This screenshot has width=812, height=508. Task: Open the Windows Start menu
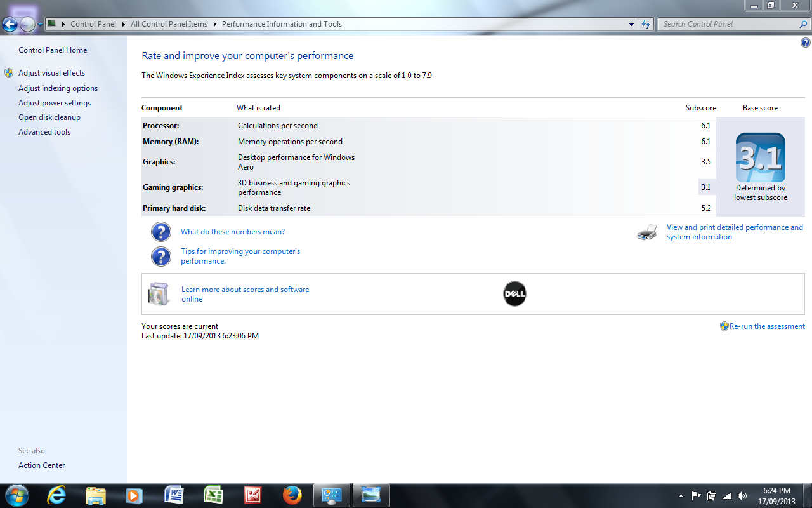16,495
